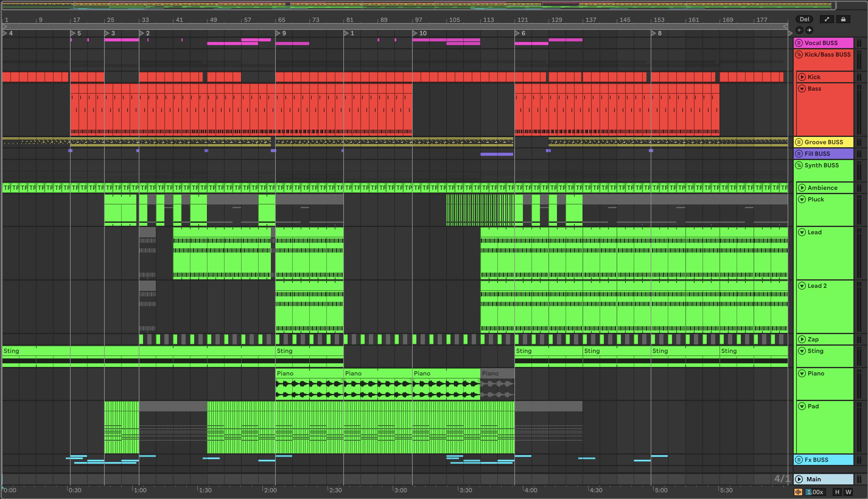Click the arrangement overview bar at top
The width and height of the screenshot is (868, 499).
[418, 5]
